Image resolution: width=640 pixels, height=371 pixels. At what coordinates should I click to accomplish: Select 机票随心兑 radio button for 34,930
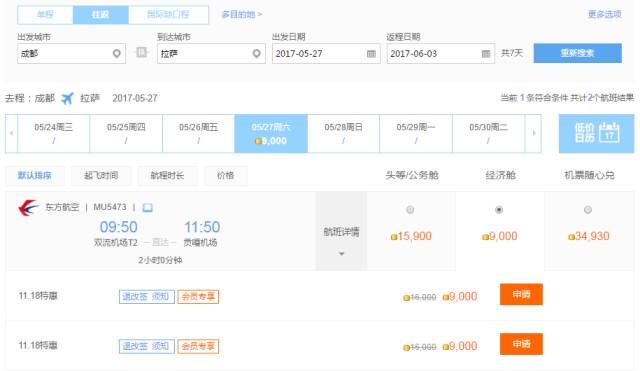(x=588, y=210)
